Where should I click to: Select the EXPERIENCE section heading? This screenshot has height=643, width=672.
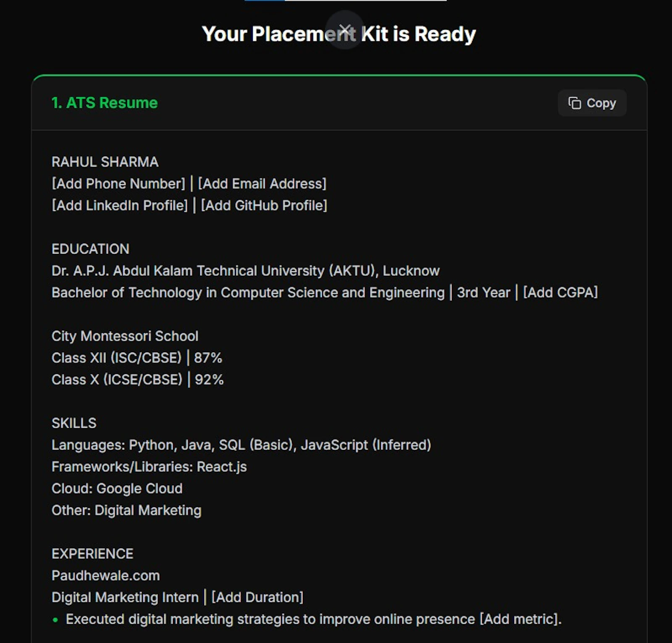[92, 553]
